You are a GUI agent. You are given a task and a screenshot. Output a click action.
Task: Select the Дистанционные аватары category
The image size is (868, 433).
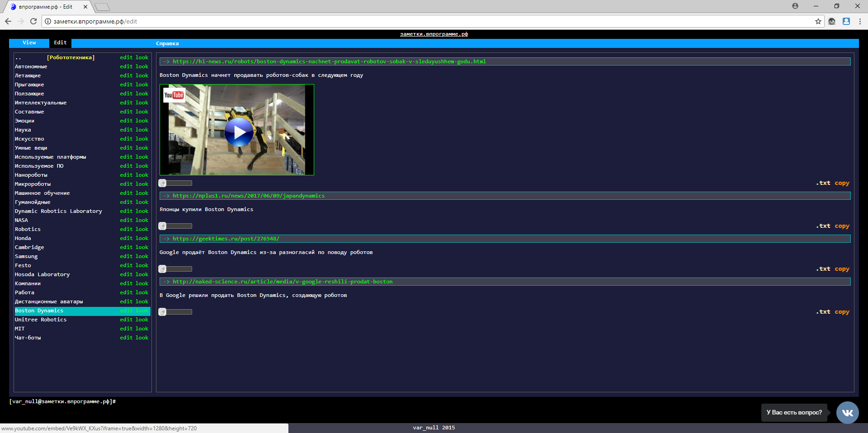pos(49,301)
